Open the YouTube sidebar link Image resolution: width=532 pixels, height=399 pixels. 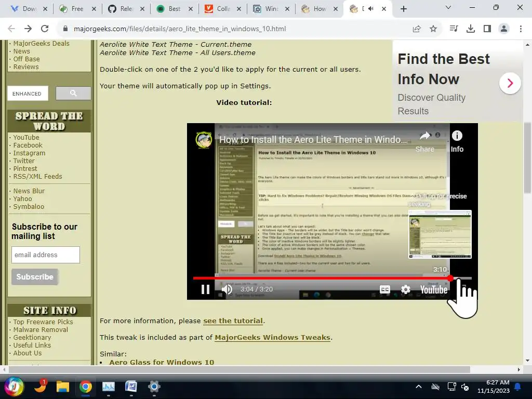pyautogui.click(x=26, y=137)
